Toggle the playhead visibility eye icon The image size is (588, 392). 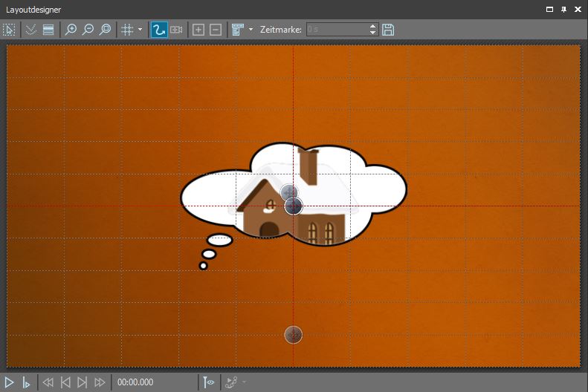tap(209, 382)
